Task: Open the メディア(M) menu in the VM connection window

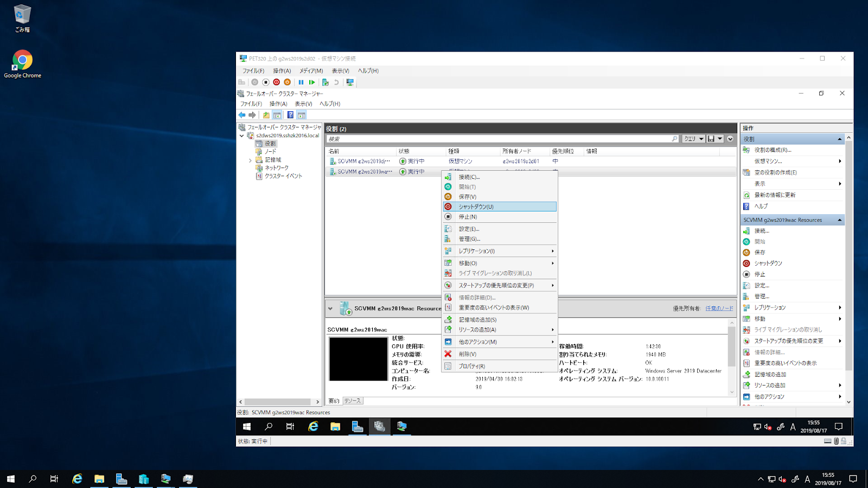Action: (x=310, y=70)
